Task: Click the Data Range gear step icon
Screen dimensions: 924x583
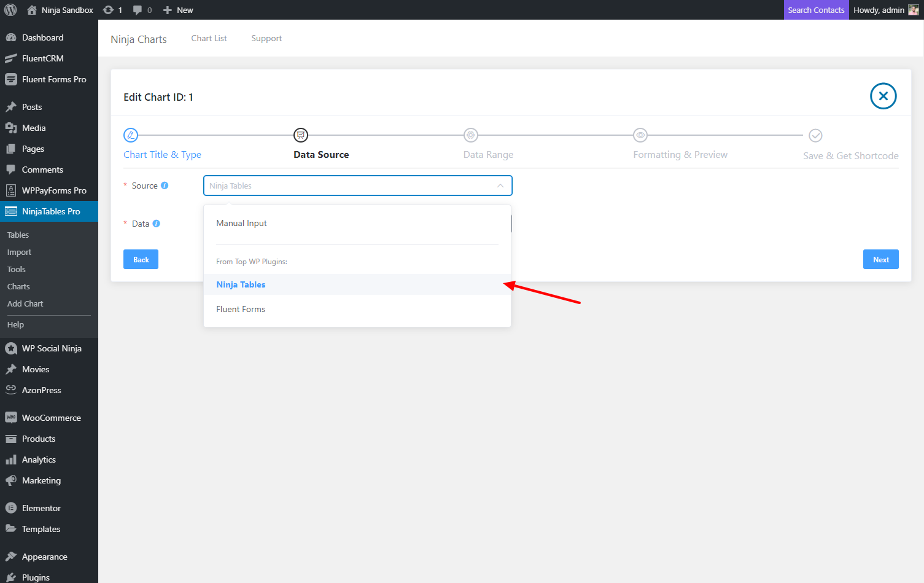Action: point(470,135)
